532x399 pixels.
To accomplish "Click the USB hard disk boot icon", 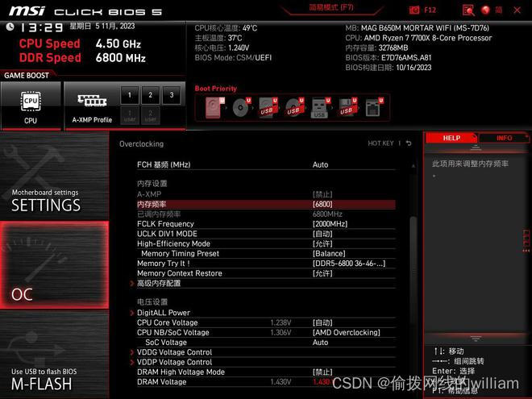I will point(268,107).
